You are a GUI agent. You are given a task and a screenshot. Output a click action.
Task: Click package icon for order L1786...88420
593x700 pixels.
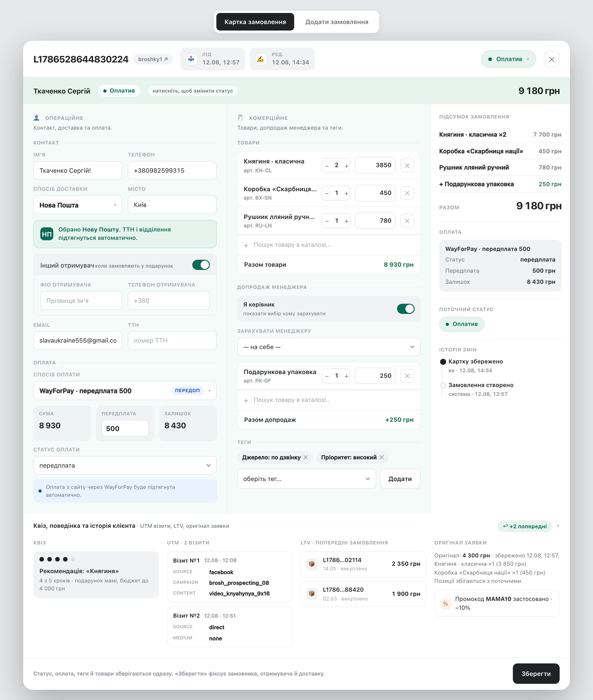(x=312, y=594)
